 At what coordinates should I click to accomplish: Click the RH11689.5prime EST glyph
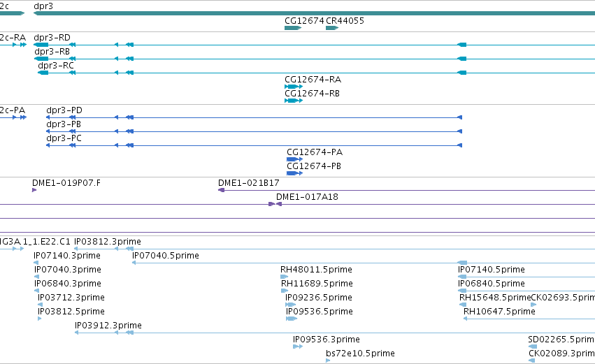285,291
